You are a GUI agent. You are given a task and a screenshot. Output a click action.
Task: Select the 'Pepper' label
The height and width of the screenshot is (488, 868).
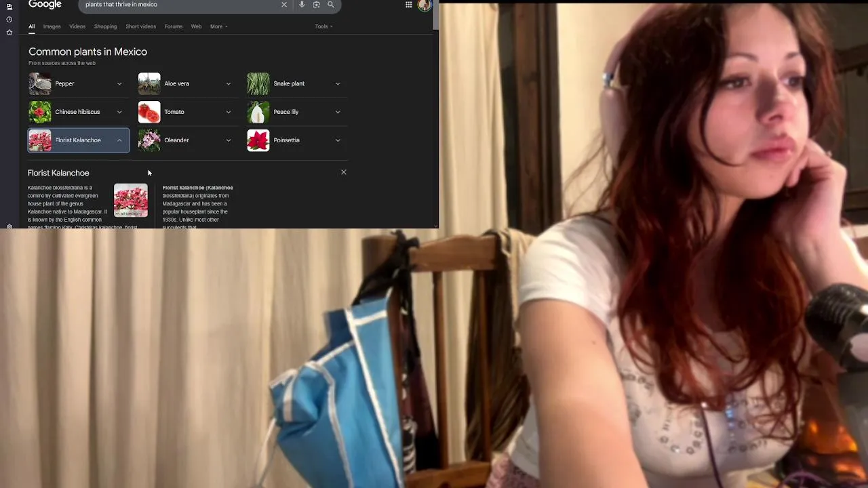pos(64,83)
